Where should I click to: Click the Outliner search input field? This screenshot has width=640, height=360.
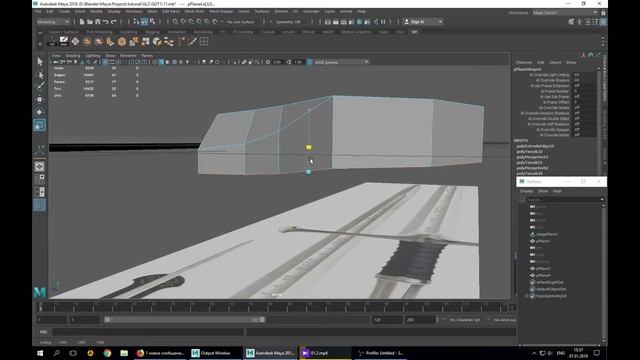click(x=563, y=200)
